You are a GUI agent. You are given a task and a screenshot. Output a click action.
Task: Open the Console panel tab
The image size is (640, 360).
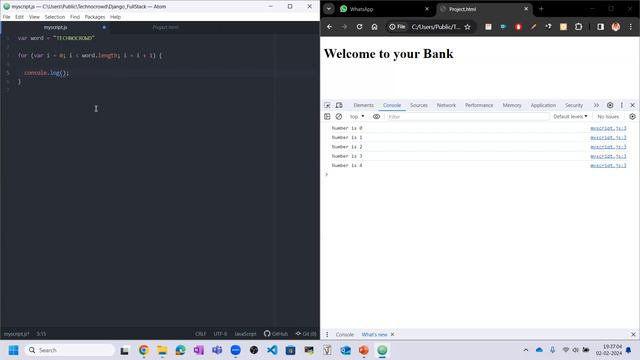coord(392,105)
